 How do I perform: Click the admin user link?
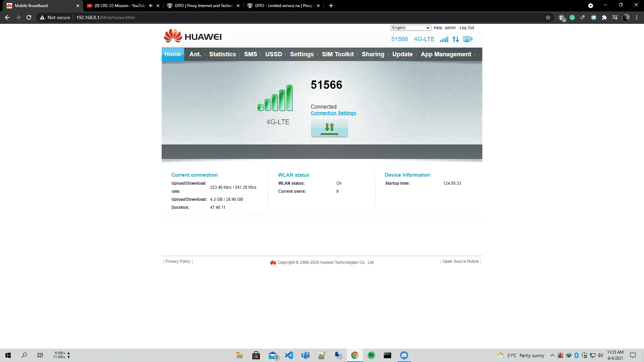tap(450, 28)
